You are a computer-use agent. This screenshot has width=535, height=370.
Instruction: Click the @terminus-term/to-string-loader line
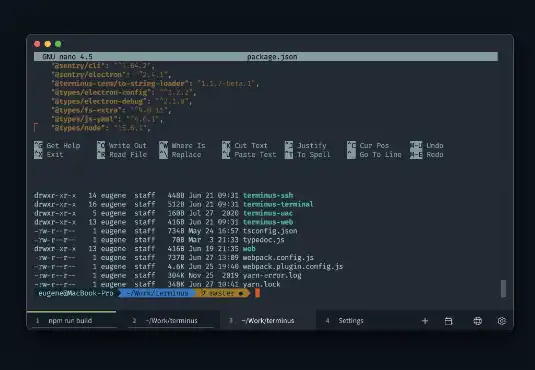(x=155, y=83)
